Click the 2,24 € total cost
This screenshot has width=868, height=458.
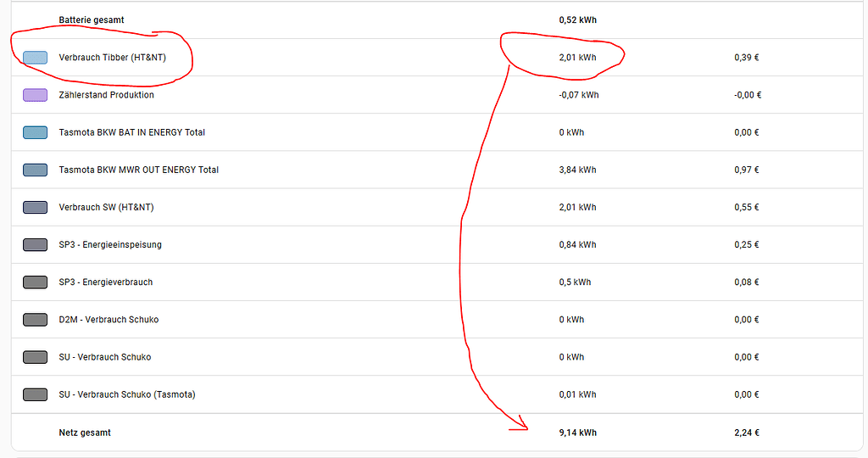point(746,433)
